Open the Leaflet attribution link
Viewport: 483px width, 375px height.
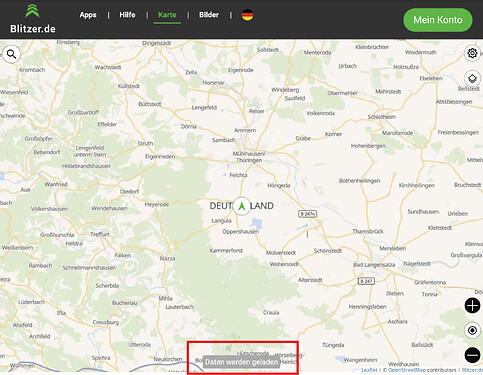click(x=369, y=370)
